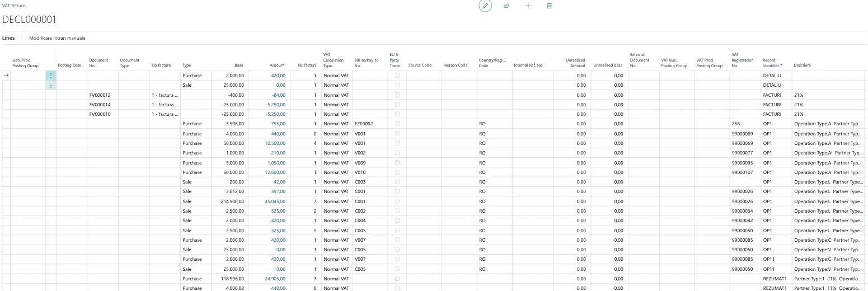
Task: Open the Bill-to/Pay-to No. column header
Action: click(x=367, y=63)
